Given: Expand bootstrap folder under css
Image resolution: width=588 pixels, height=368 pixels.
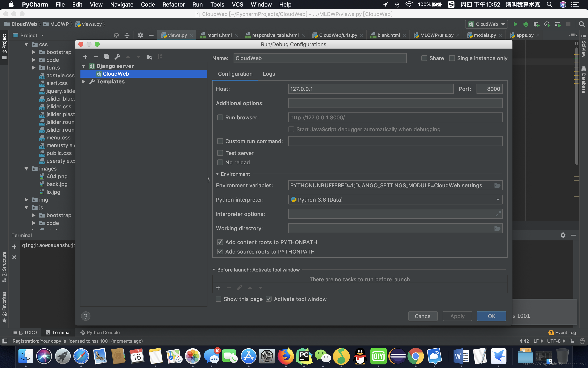Looking at the screenshot, I should (34, 52).
